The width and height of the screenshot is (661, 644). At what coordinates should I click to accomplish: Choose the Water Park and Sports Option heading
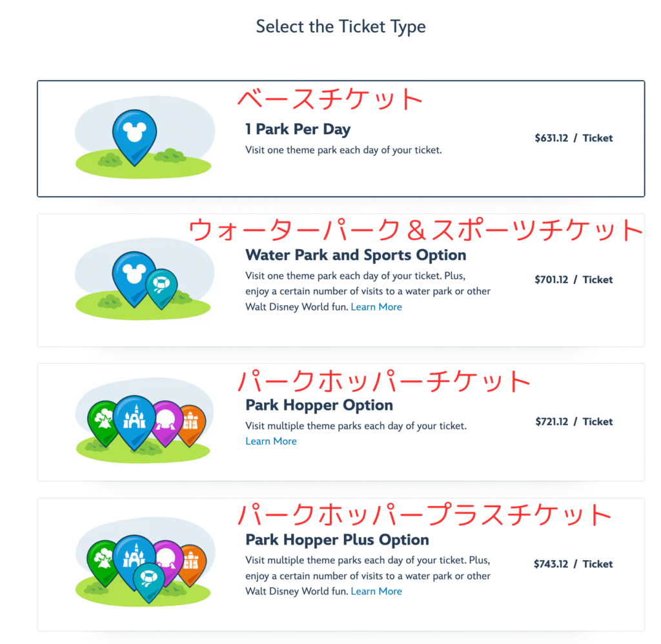(x=356, y=255)
